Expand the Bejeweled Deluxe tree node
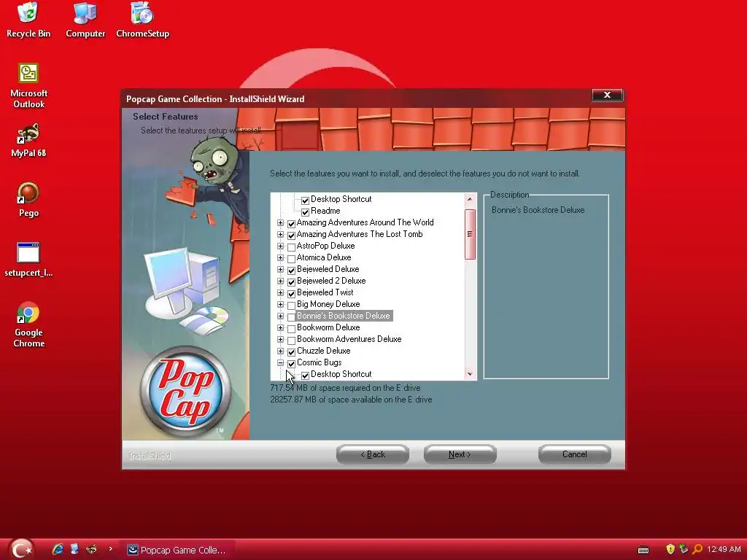 pos(281,270)
